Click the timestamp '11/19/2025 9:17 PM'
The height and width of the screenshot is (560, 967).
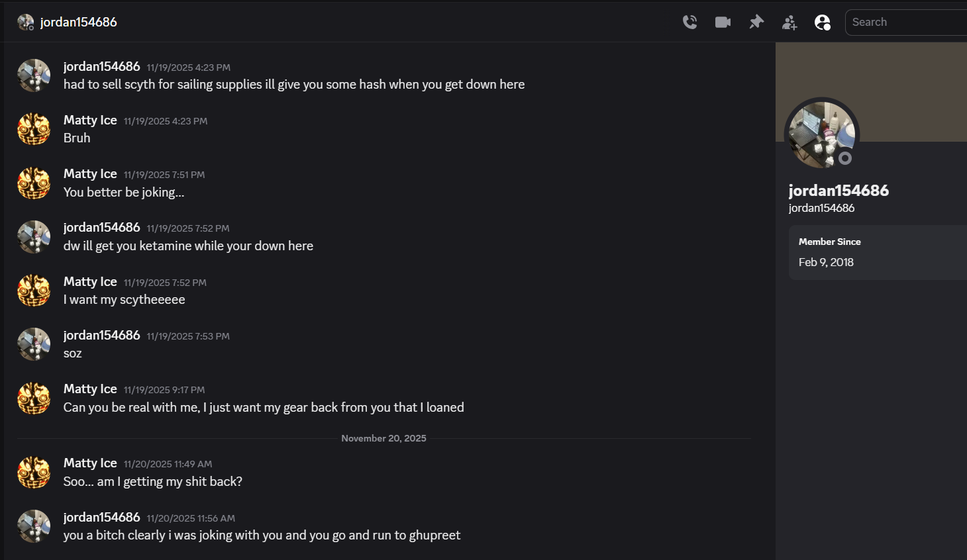pos(164,389)
